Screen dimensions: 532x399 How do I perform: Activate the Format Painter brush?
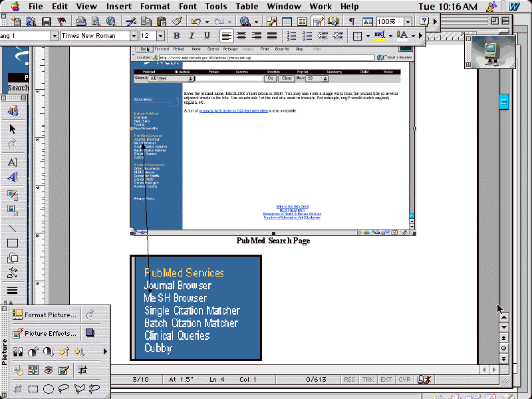click(176, 22)
